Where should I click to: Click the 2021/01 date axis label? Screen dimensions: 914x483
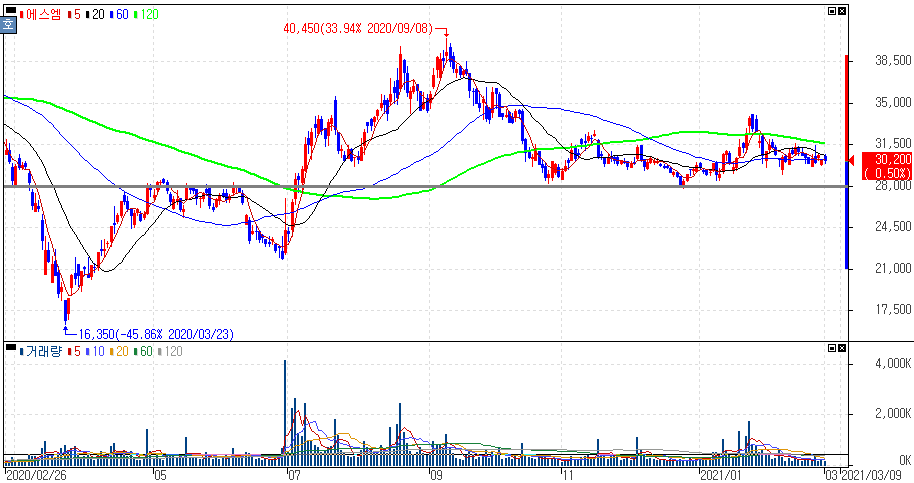720,475
